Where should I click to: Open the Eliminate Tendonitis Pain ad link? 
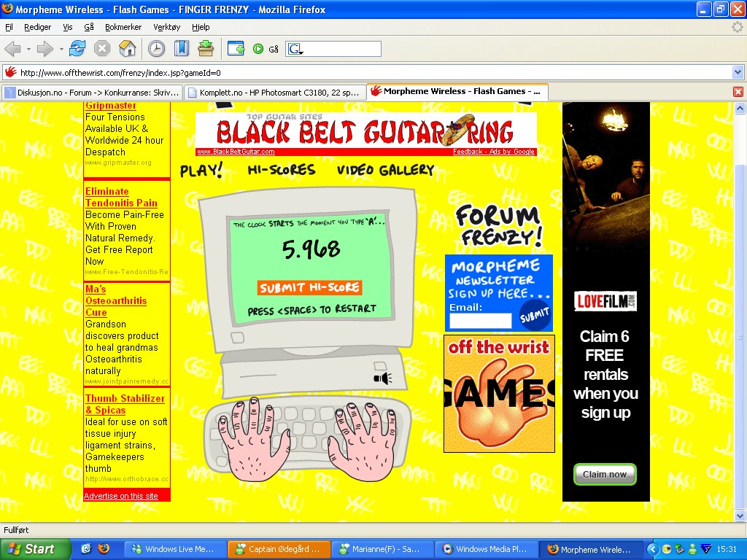tap(121, 197)
